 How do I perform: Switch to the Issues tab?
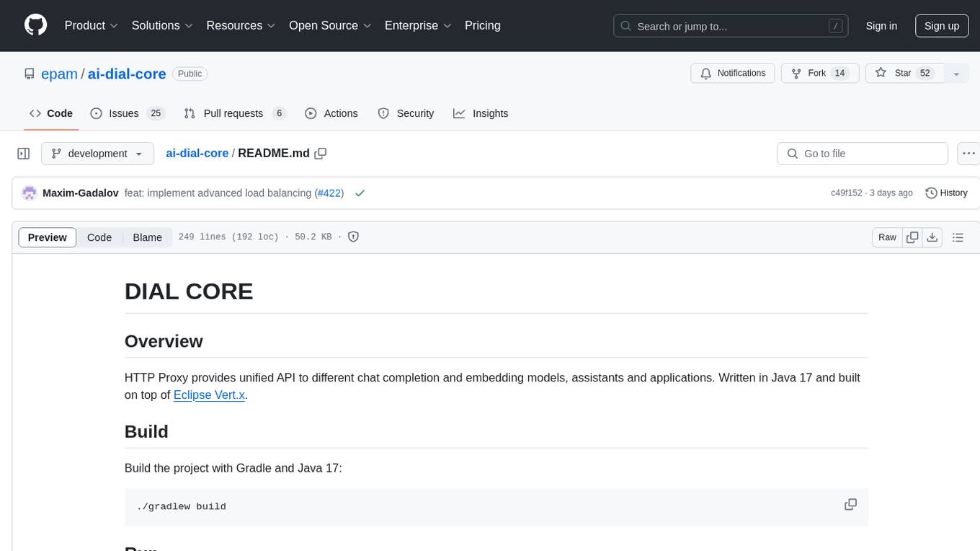[128, 113]
